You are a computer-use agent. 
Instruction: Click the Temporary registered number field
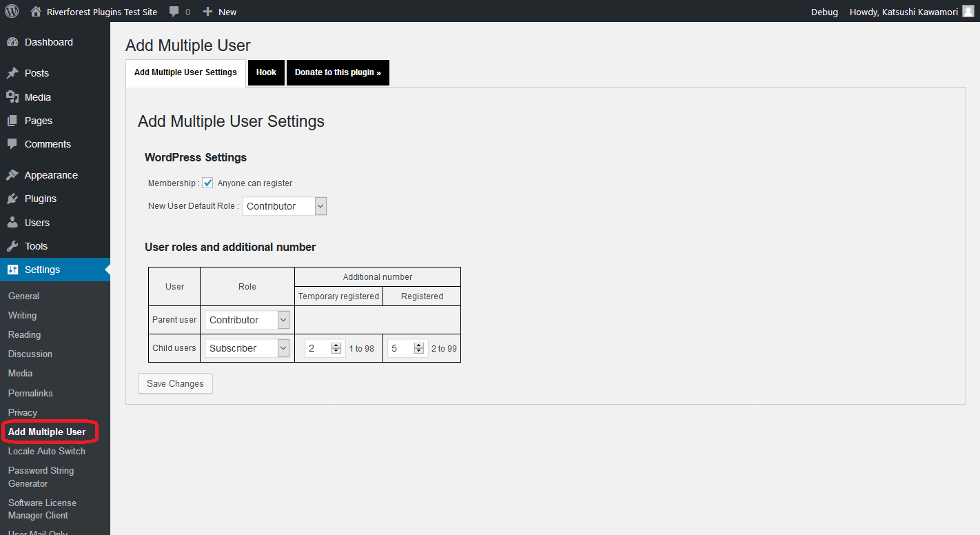click(x=325, y=348)
